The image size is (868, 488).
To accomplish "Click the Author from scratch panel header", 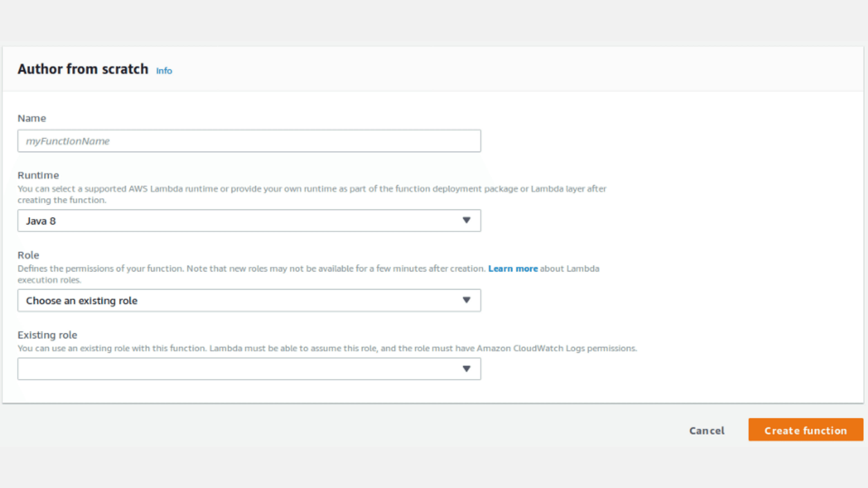I will pos(83,69).
